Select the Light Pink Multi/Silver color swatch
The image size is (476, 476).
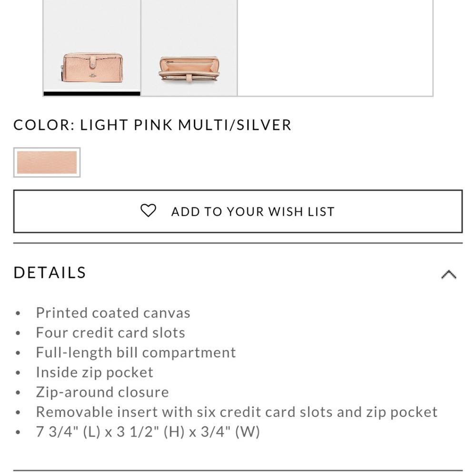click(47, 162)
